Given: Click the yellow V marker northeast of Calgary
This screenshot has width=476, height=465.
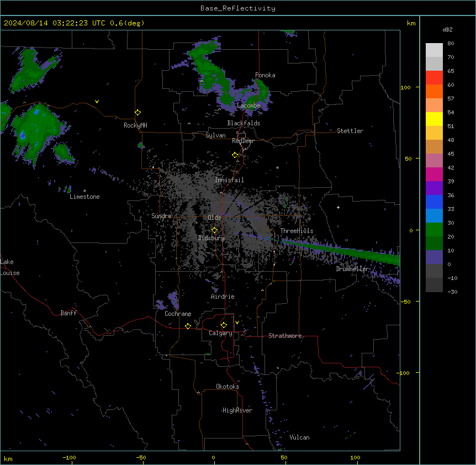Looking at the screenshot, I should point(237,323).
